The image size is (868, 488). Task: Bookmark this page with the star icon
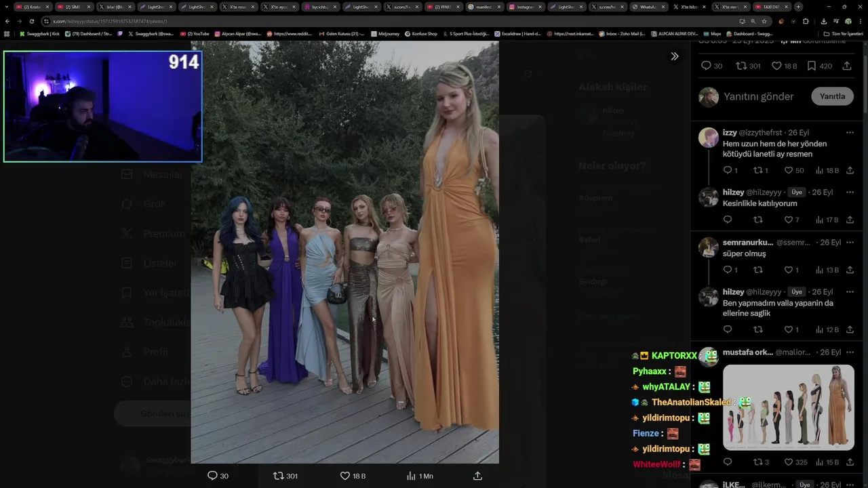pyautogui.click(x=764, y=21)
